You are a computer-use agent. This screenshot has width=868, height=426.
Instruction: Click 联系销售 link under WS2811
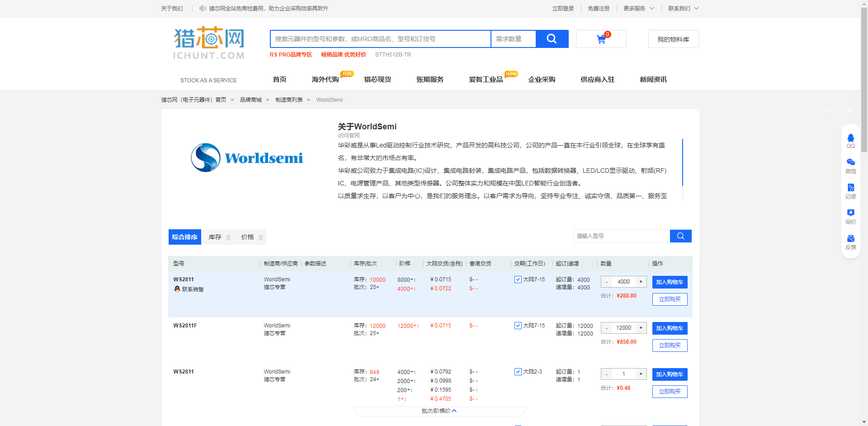[193, 289]
